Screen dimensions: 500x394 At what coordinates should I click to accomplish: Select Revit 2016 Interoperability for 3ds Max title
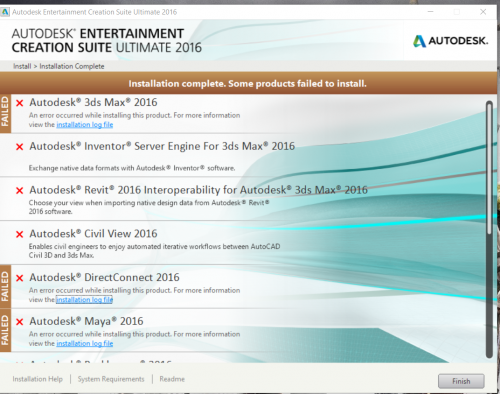click(198, 190)
